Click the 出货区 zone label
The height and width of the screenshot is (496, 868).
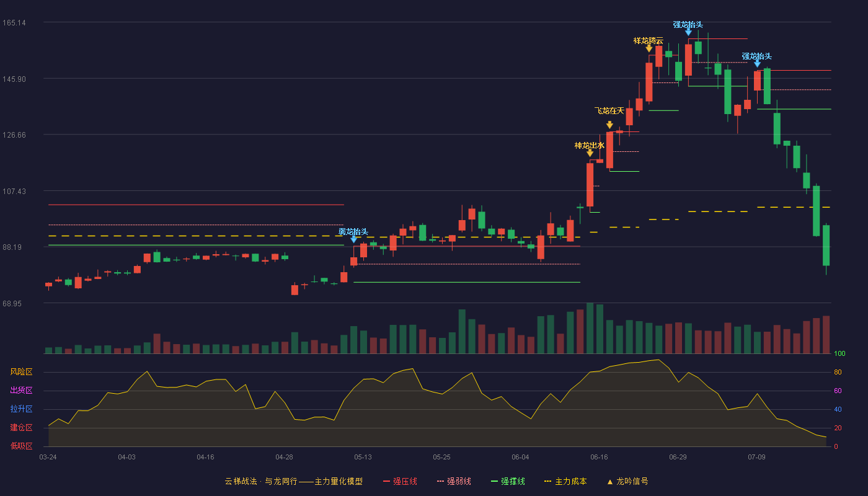[x=21, y=391]
